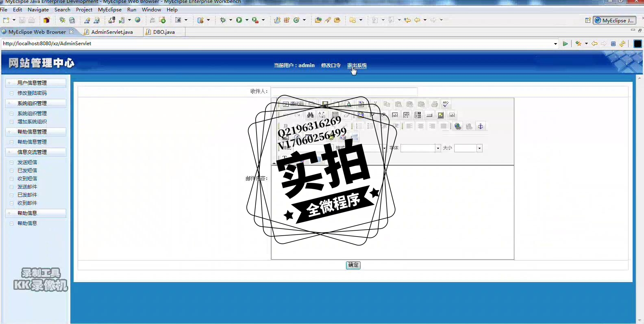Image resolution: width=644 pixels, height=324 pixels.
Task: Click the 邮件内容 editor text area
Action: coord(392,212)
